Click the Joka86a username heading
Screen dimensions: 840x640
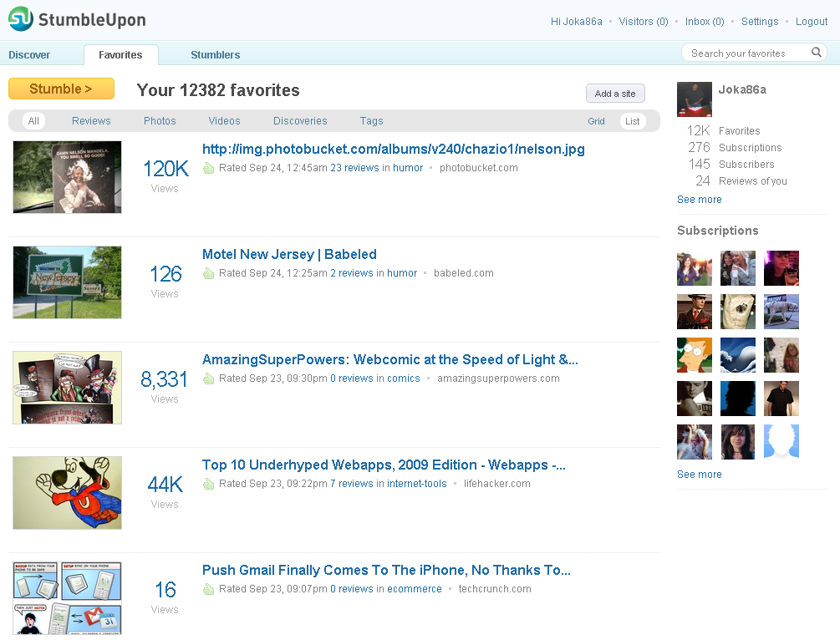pos(742,89)
